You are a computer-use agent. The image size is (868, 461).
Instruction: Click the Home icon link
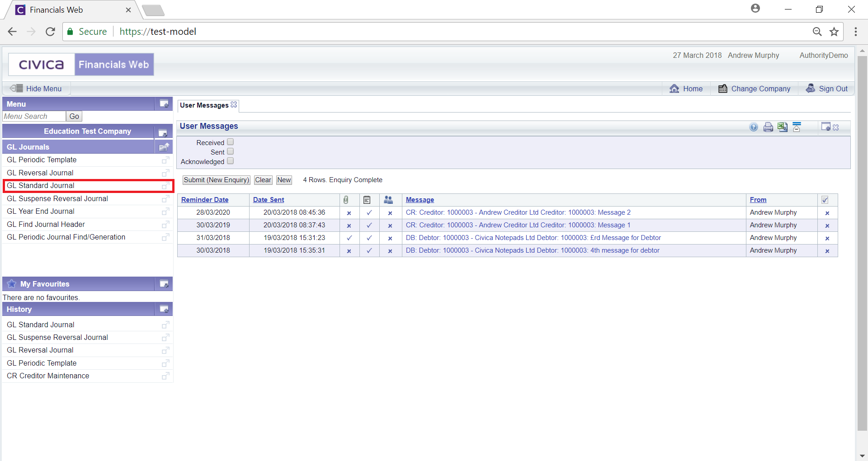[x=686, y=89]
